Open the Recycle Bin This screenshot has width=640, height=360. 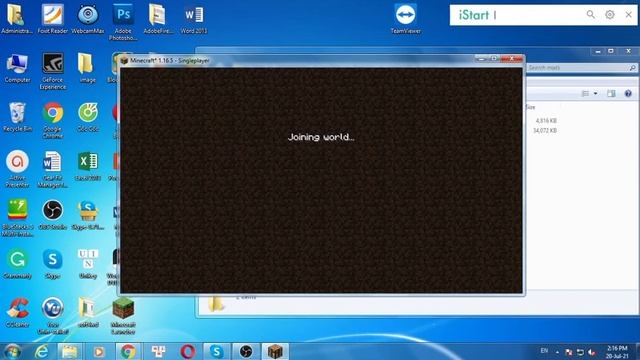pyautogui.click(x=17, y=117)
